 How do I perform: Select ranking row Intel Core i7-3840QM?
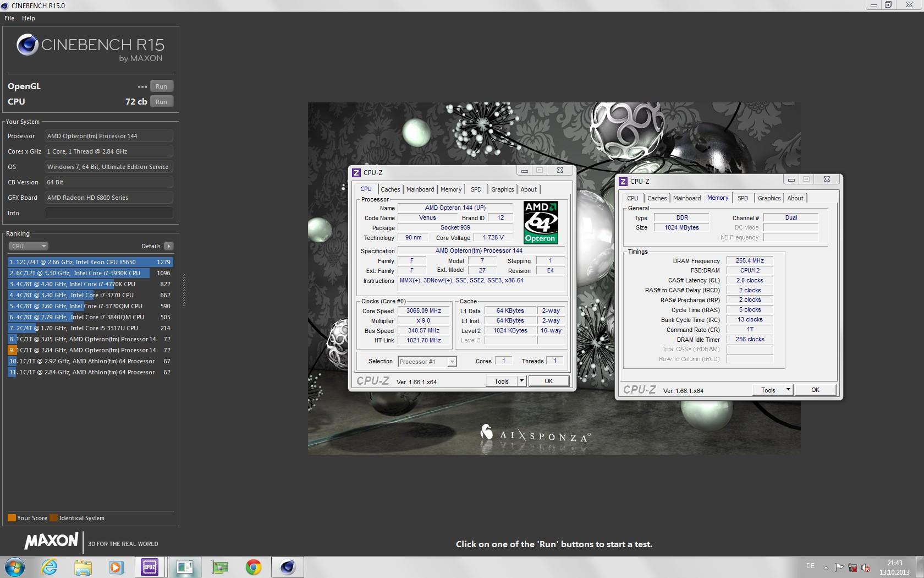tap(90, 317)
